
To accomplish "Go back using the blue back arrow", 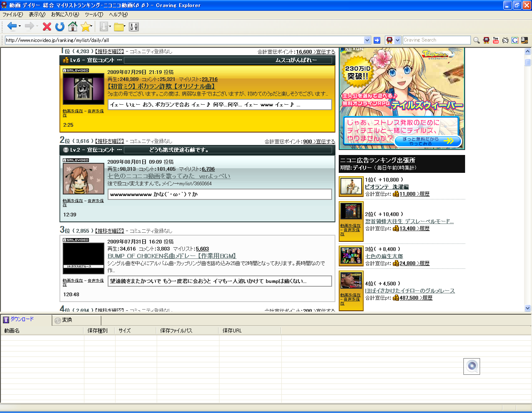I will (x=12, y=27).
